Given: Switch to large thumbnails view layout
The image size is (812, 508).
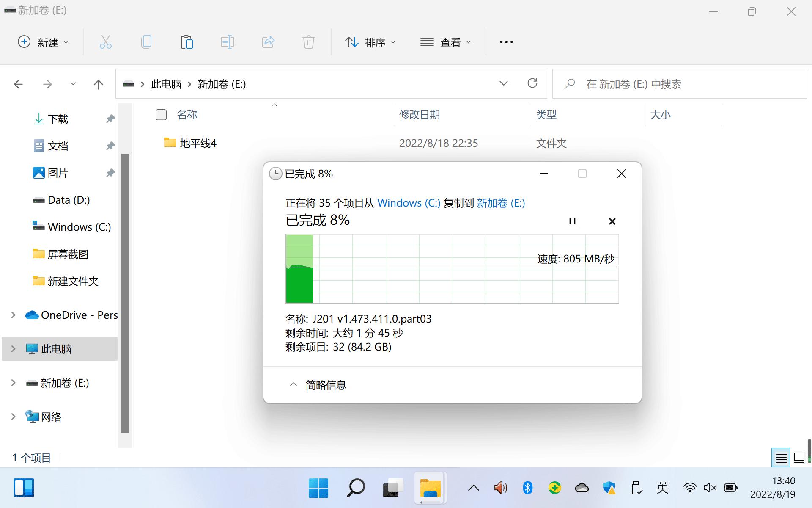Looking at the screenshot, I should [799, 458].
